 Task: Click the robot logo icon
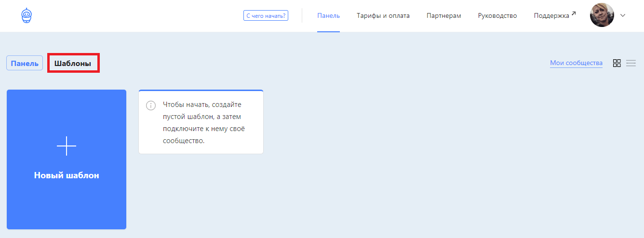click(x=27, y=15)
